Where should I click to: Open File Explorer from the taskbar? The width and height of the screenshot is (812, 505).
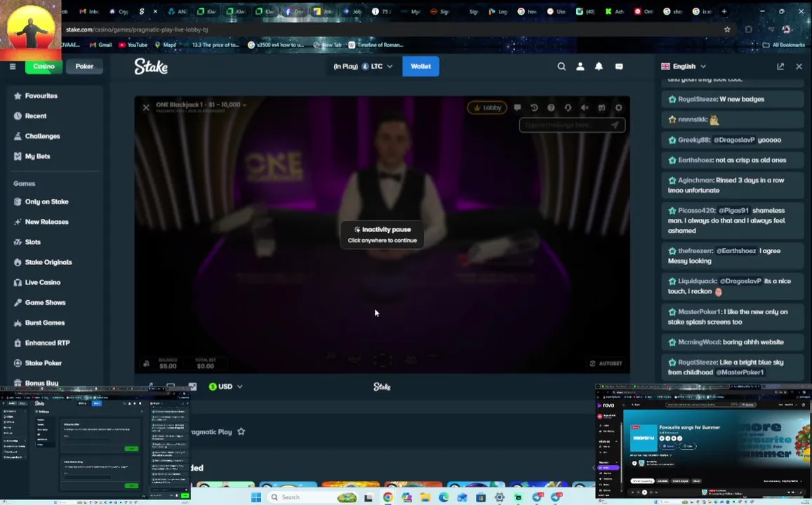(425, 497)
